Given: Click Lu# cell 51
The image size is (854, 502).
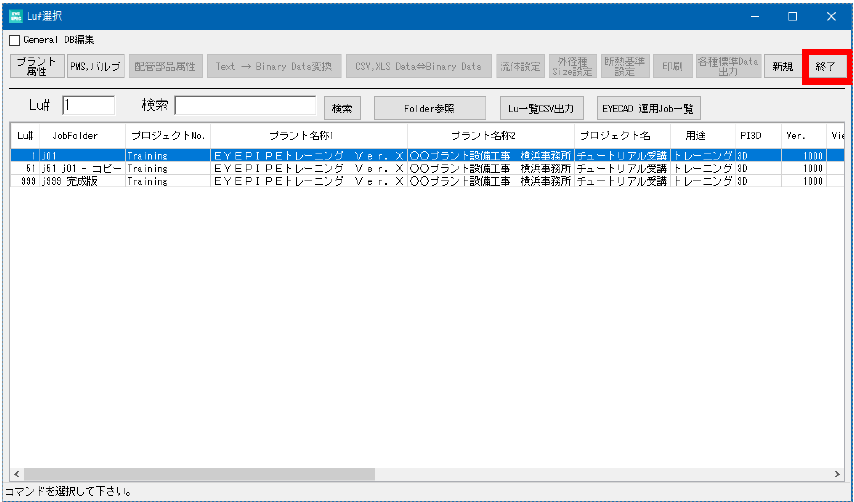Looking at the screenshot, I should click(x=25, y=168).
